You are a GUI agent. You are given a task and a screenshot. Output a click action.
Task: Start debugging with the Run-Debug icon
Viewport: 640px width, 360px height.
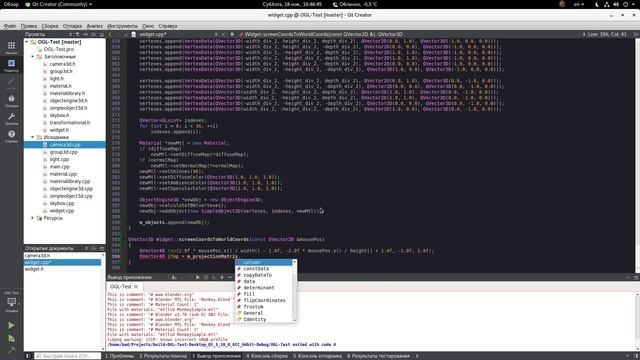pos(11,338)
